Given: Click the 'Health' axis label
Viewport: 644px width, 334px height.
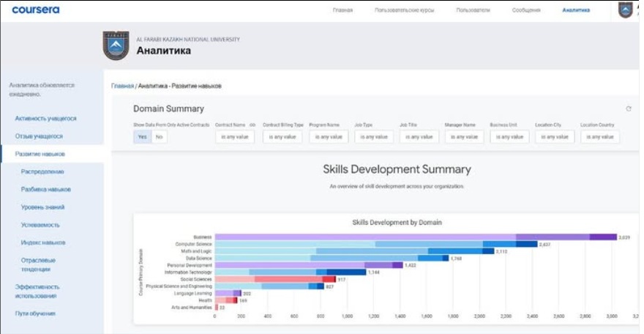Looking at the screenshot, I should (x=206, y=300).
